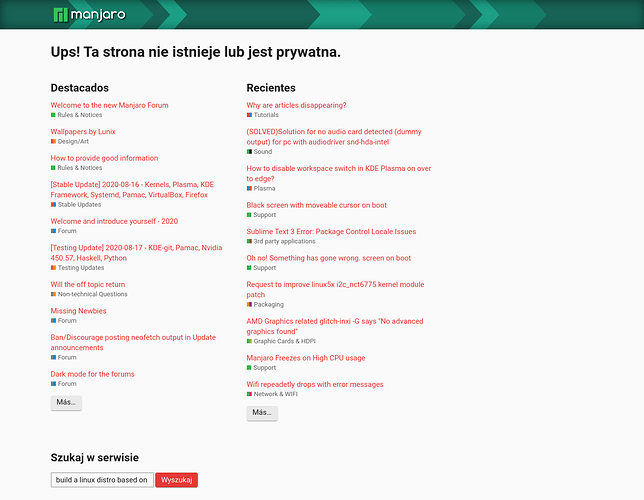The height and width of the screenshot is (500, 644).
Task: Click the Manjaro logo in header
Action: 90,15
